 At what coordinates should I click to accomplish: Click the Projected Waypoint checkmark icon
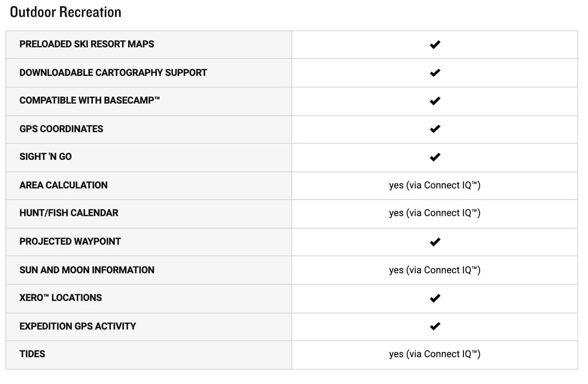(435, 242)
